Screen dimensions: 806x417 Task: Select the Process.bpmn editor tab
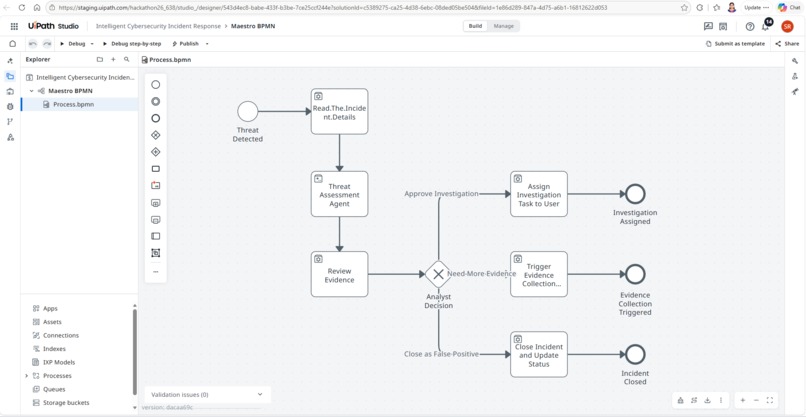(x=166, y=60)
